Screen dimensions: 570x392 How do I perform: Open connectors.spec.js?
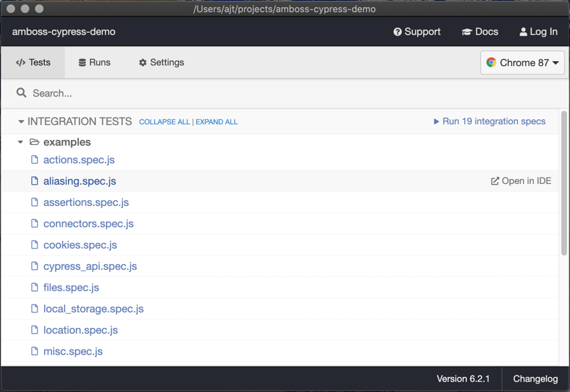pos(88,224)
